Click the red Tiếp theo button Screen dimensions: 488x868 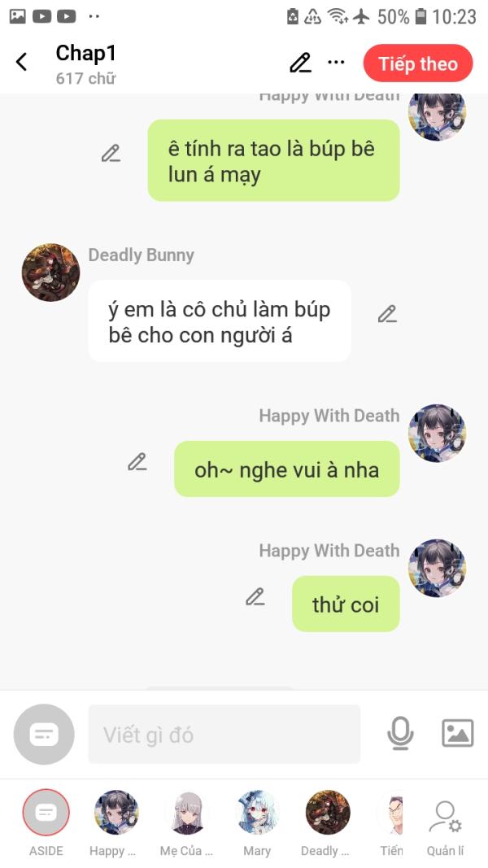point(418,63)
